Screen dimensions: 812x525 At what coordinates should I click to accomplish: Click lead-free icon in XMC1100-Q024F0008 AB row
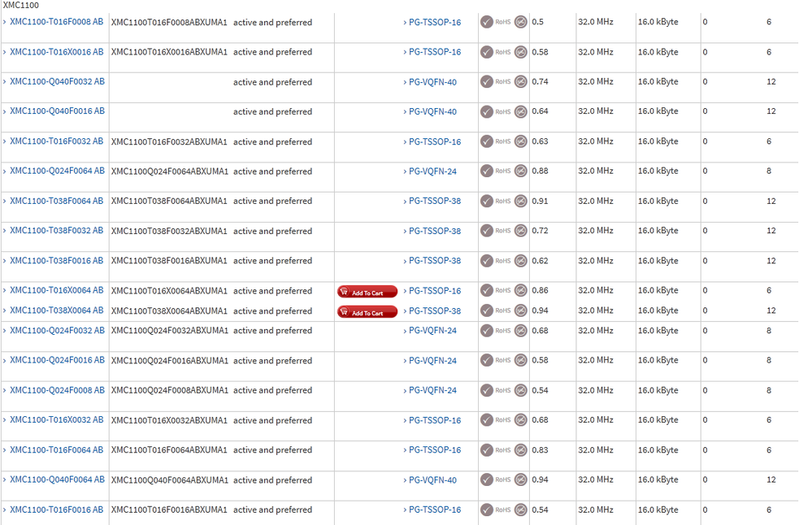point(521,390)
